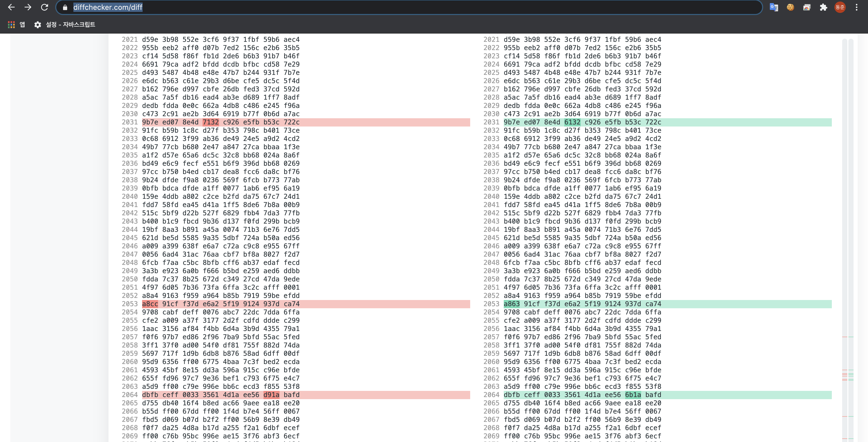868x442 pixels.
Task: Open Chrome three-dot menu
Action: (856, 7)
